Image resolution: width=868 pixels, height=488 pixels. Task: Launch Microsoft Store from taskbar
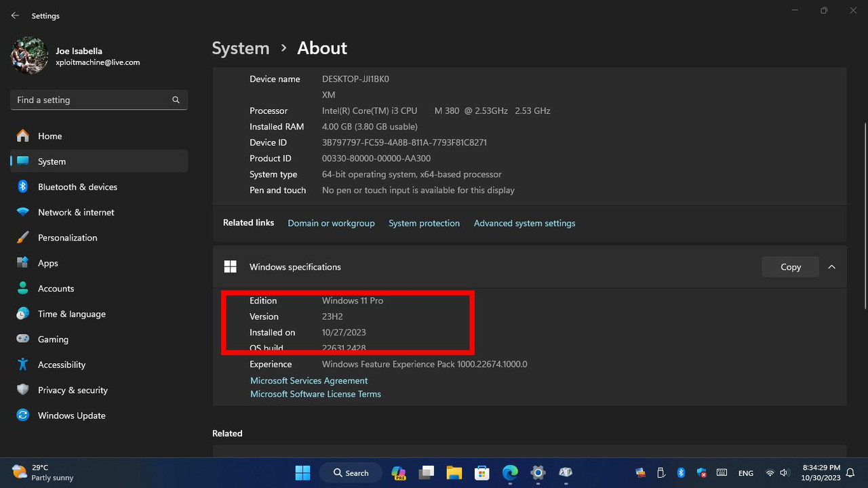(x=482, y=472)
